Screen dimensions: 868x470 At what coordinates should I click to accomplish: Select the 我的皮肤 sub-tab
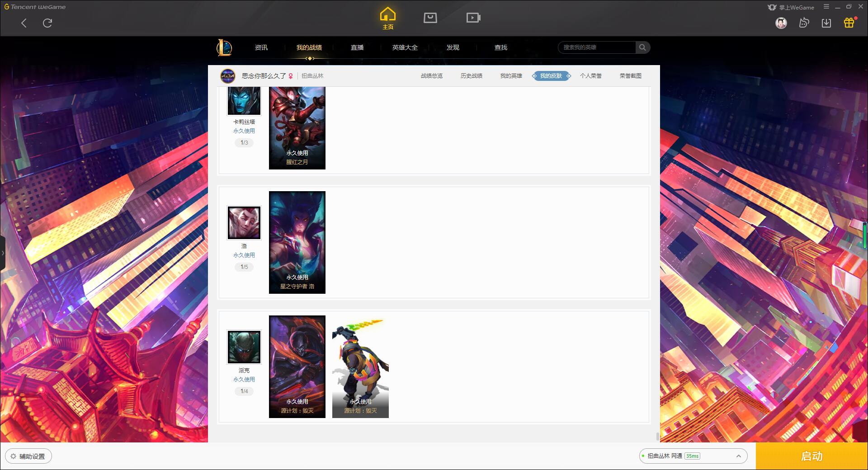[551, 76]
